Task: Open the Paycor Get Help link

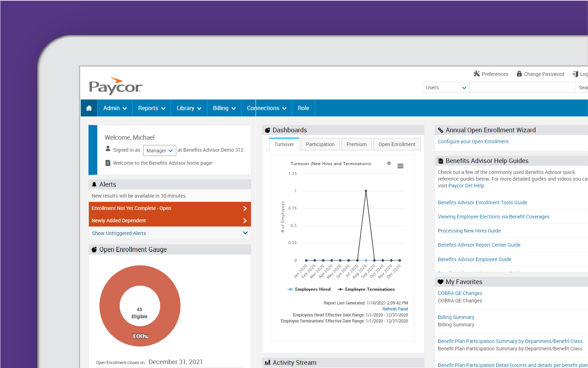Action: click(466, 186)
